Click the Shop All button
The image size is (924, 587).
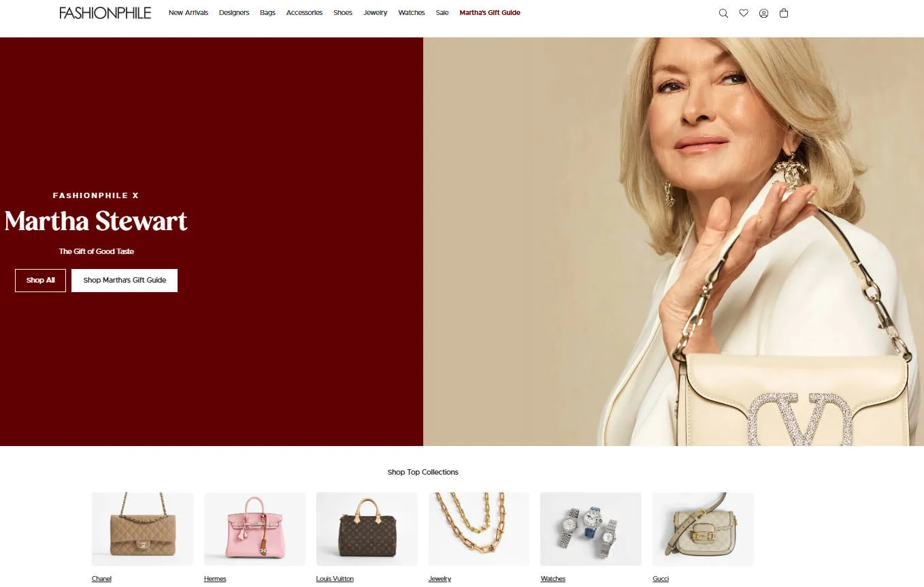(x=40, y=281)
